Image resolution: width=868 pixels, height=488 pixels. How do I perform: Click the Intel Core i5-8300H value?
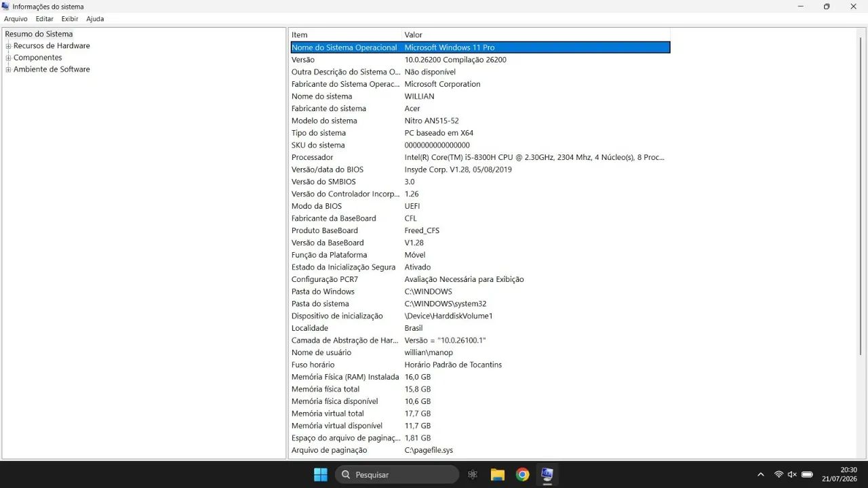point(534,157)
